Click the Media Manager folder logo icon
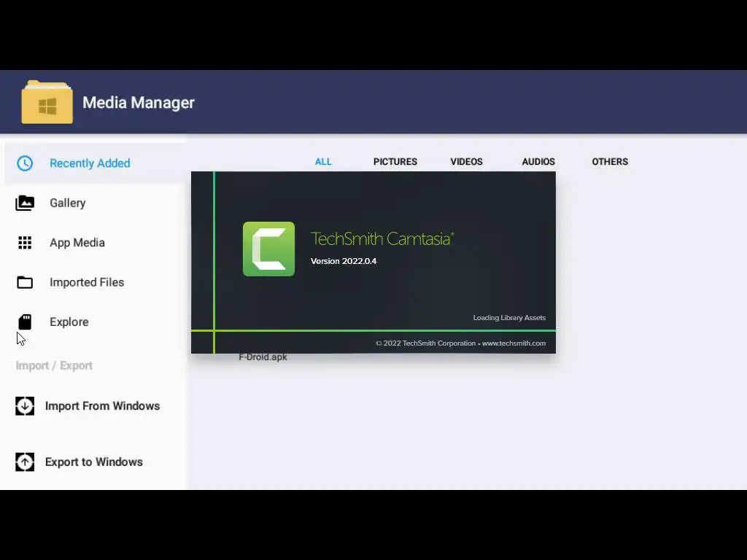The width and height of the screenshot is (747, 560). [x=47, y=102]
